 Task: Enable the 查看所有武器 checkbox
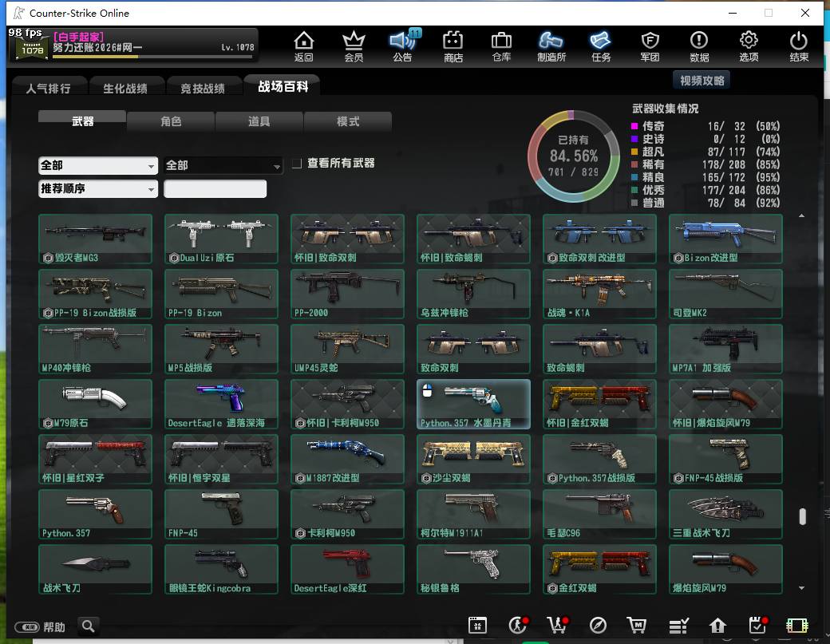point(297,163)
